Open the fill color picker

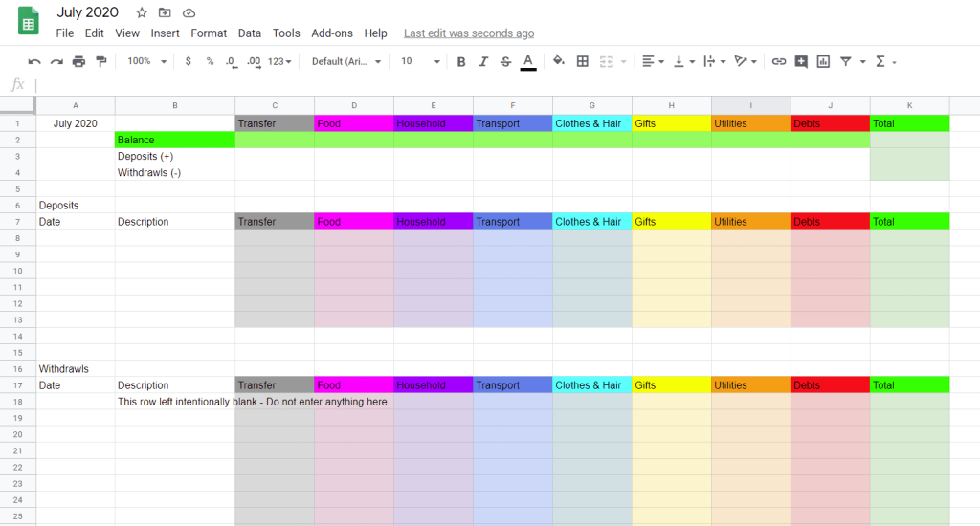(x=559, y=61)
